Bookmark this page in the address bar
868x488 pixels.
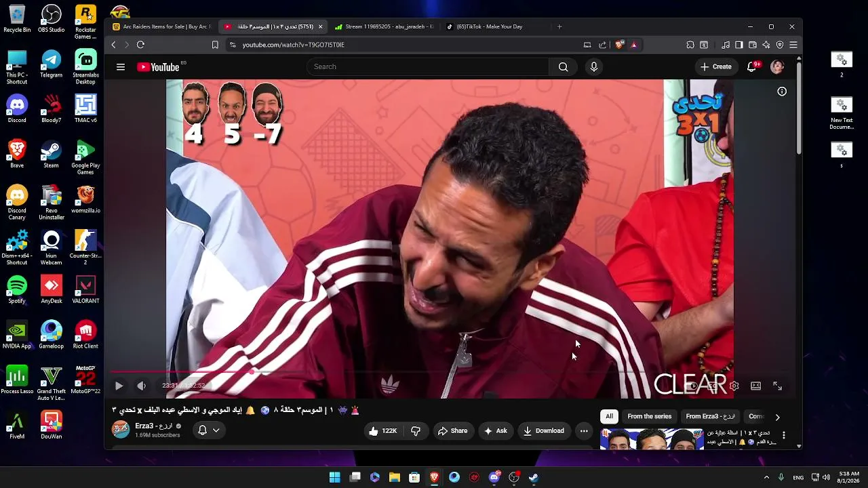(215, 45)
